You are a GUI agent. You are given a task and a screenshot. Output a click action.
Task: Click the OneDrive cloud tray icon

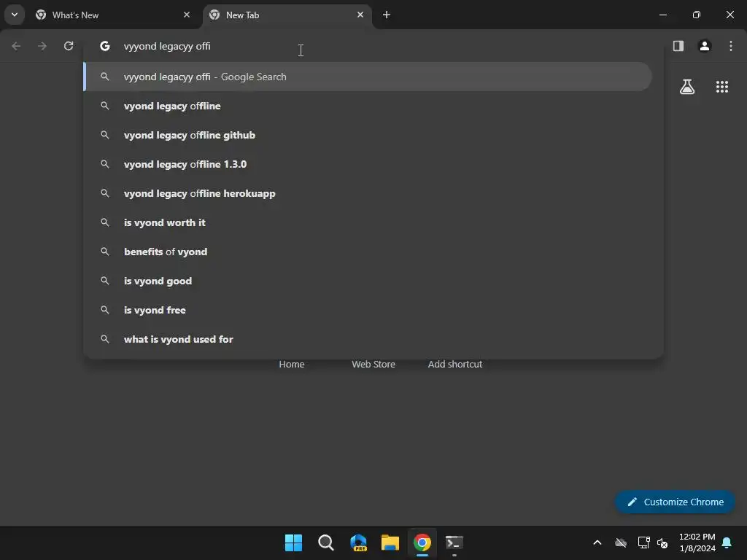point(621,542)
